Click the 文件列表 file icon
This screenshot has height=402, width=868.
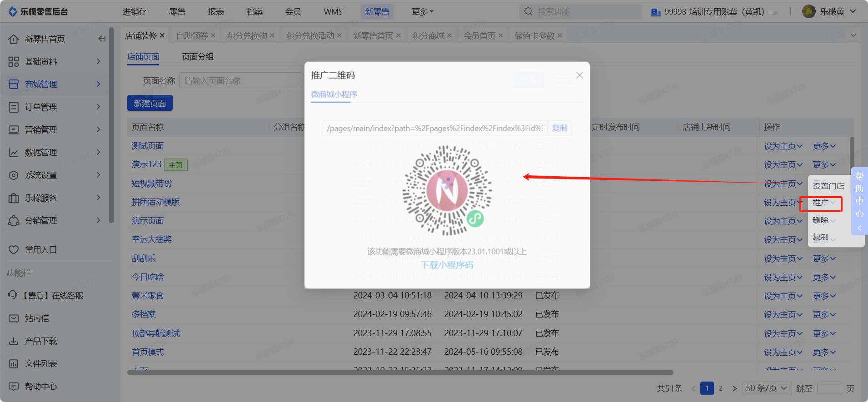click(x=14, y=364)
